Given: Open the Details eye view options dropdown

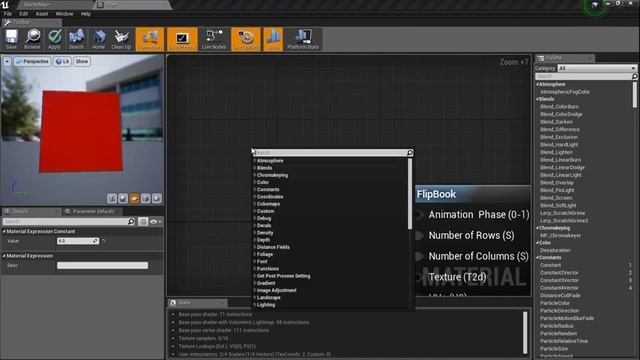Looking at the screenshot, I should (x=156, y=222).
